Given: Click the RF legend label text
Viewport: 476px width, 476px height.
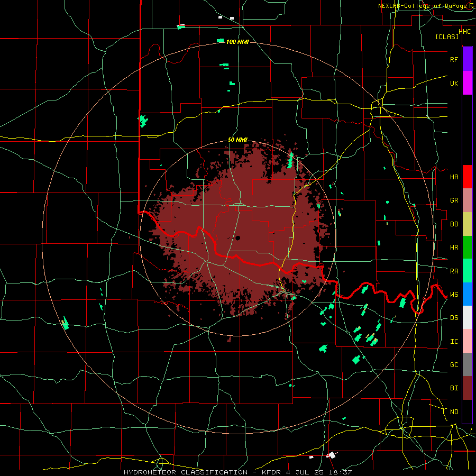Looking at the screenshot, I should 454,59.
